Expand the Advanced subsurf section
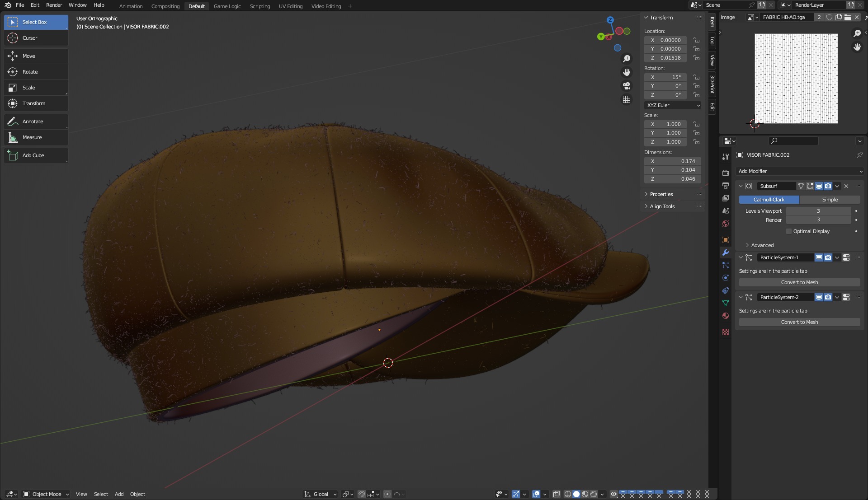This screenshot has width=868, height=500. click(x=762, y=245)
